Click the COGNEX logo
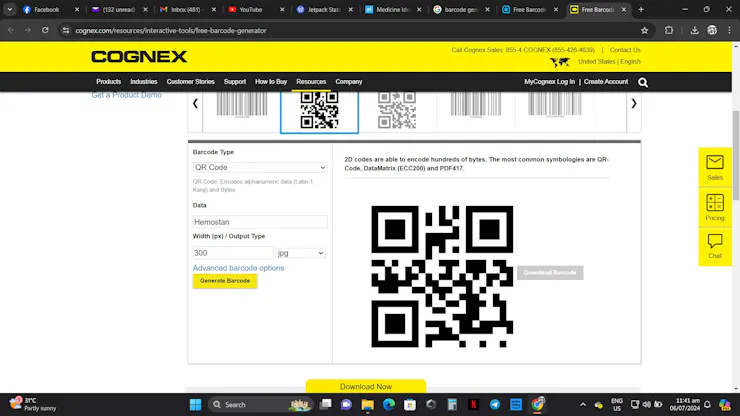Screen dimensions: 740x416 (x=139, y=57)
